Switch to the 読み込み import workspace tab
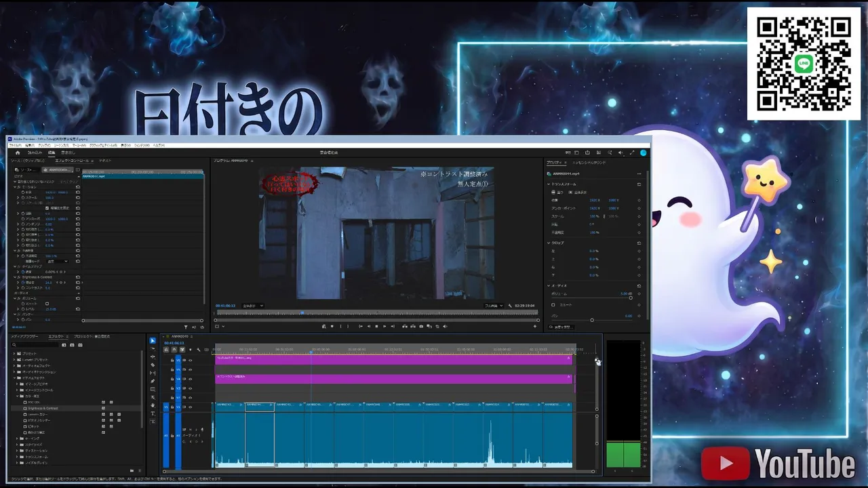 (35, 152)
